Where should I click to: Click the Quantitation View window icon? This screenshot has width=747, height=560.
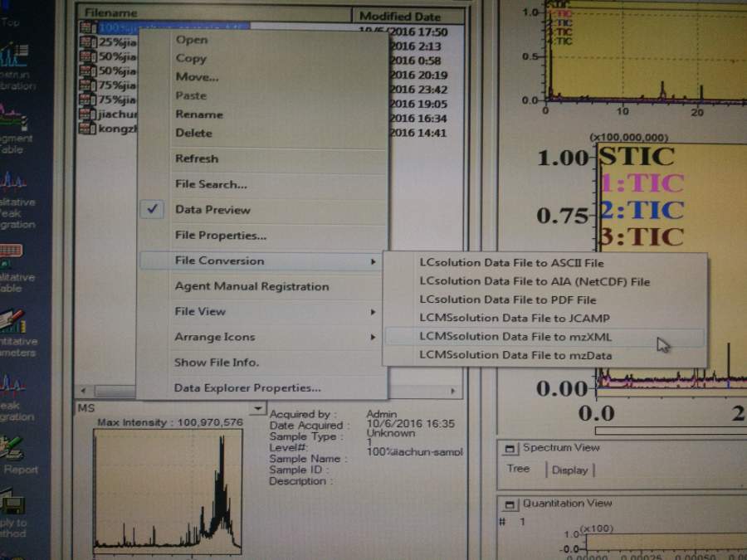coord(508,504)
